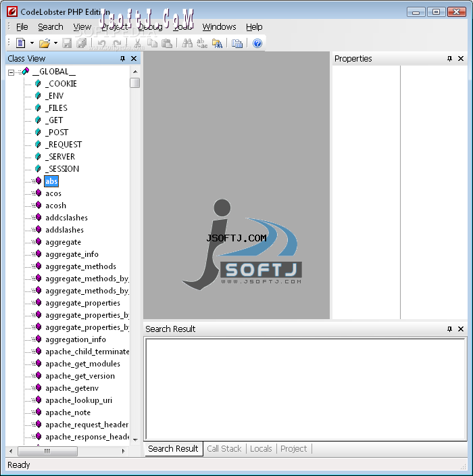
Task: Select the _SESSION variable item
Action: tap(62, 169)
